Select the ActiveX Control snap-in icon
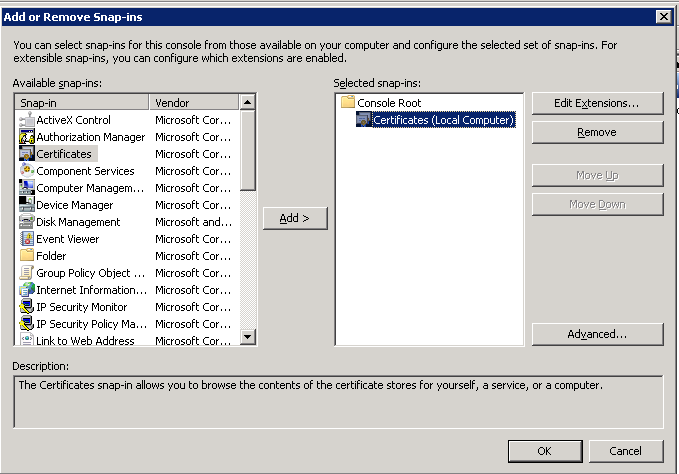 click(x=27, y=120)
